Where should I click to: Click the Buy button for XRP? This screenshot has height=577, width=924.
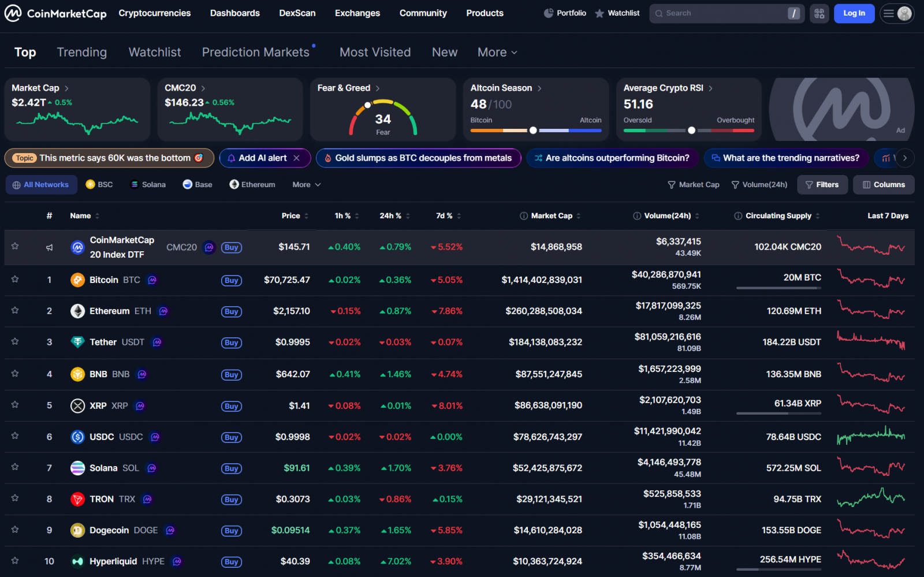coord(232,407)
